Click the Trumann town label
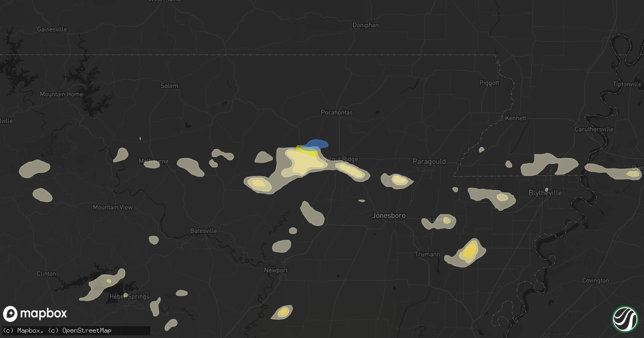The height and width of the screenshot is (338, 644). tap(427, 254)
